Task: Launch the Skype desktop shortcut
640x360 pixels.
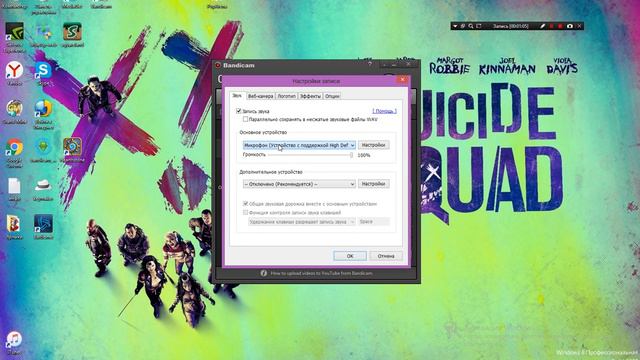Action: tap(43, 71)
